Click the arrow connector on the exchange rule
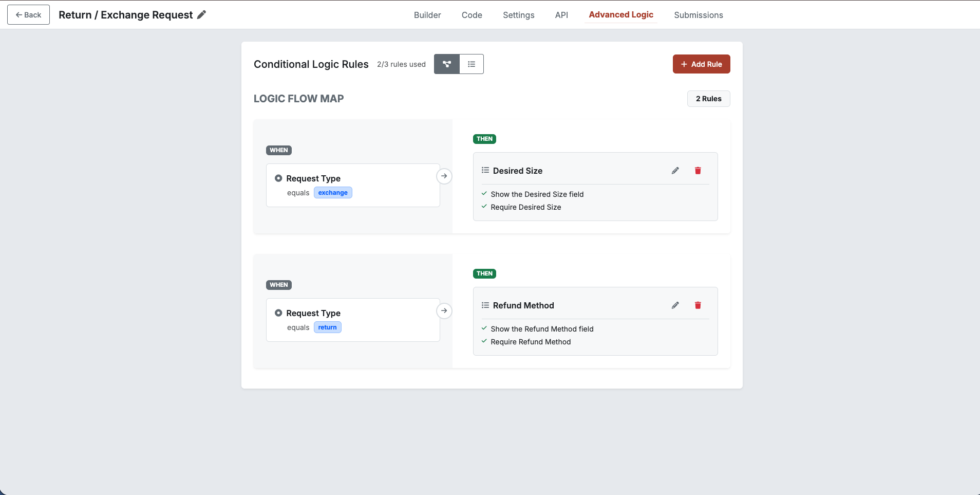 (444, 176)
